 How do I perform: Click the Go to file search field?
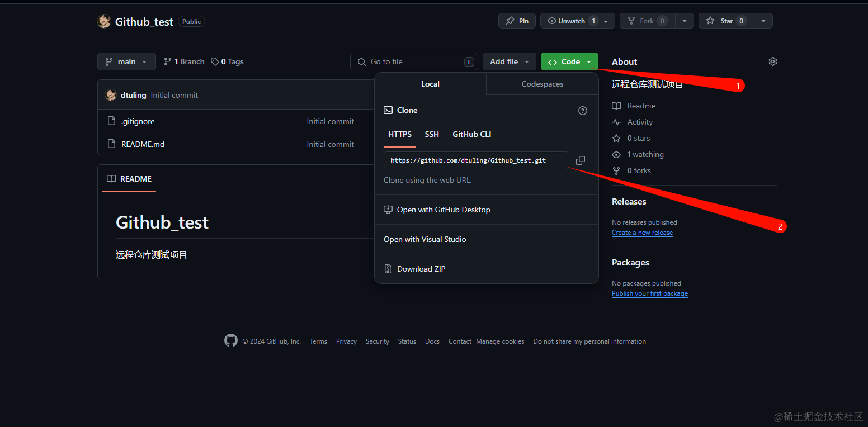[414, 61]
